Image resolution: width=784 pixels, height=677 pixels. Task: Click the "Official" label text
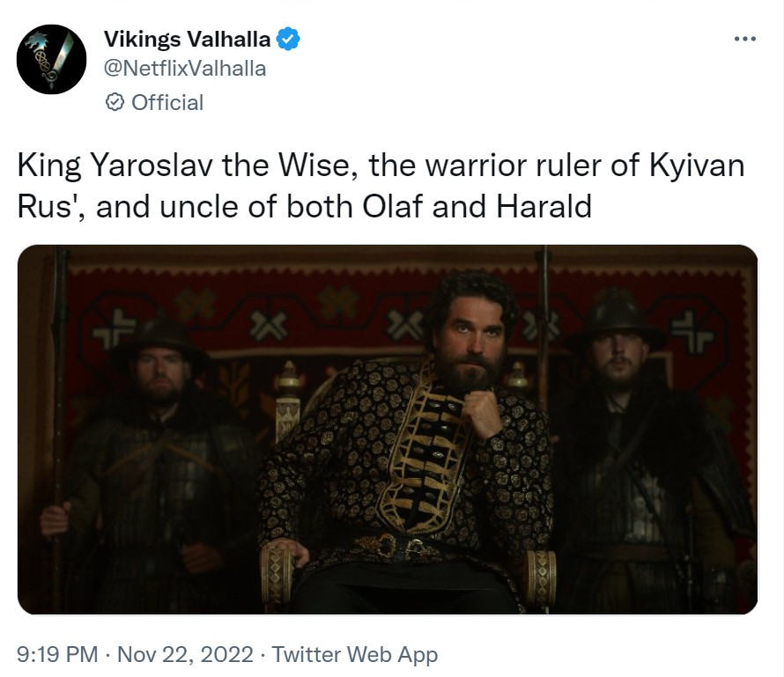pos(167,103)
